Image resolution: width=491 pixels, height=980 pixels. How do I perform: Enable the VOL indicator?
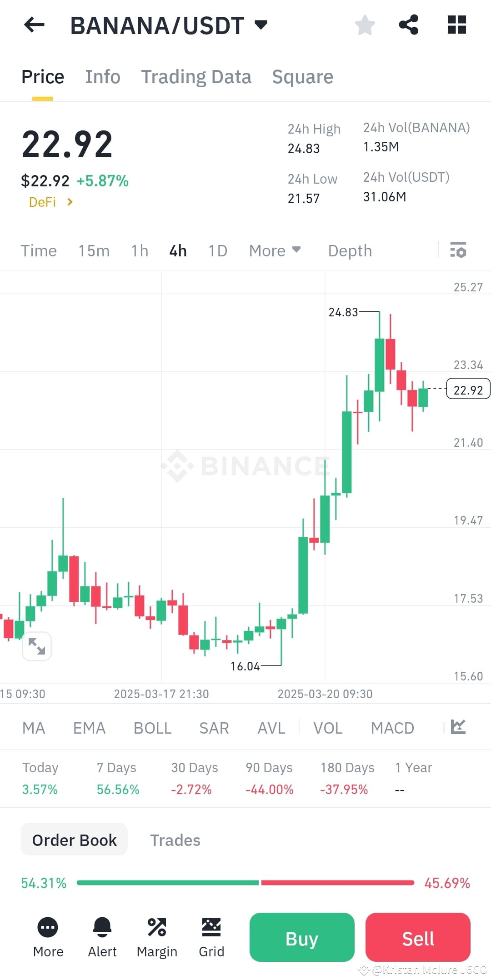click(327, 728)
